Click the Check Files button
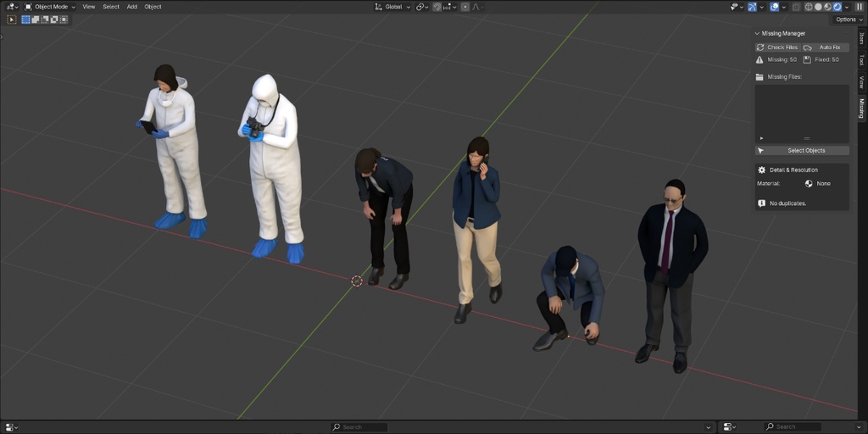The height and width of the screenshot is (434, 868). (x=778, y=47)
